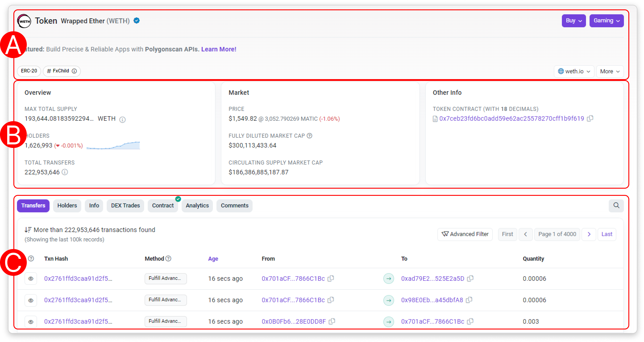Click the Advanced Filter button

[x=465, y=234]
